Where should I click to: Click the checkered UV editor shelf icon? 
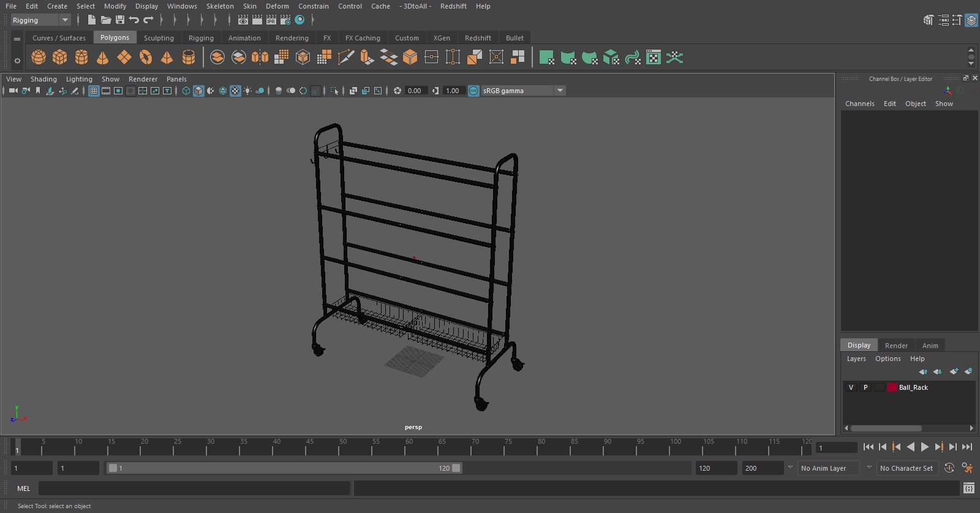click(654, 58)
